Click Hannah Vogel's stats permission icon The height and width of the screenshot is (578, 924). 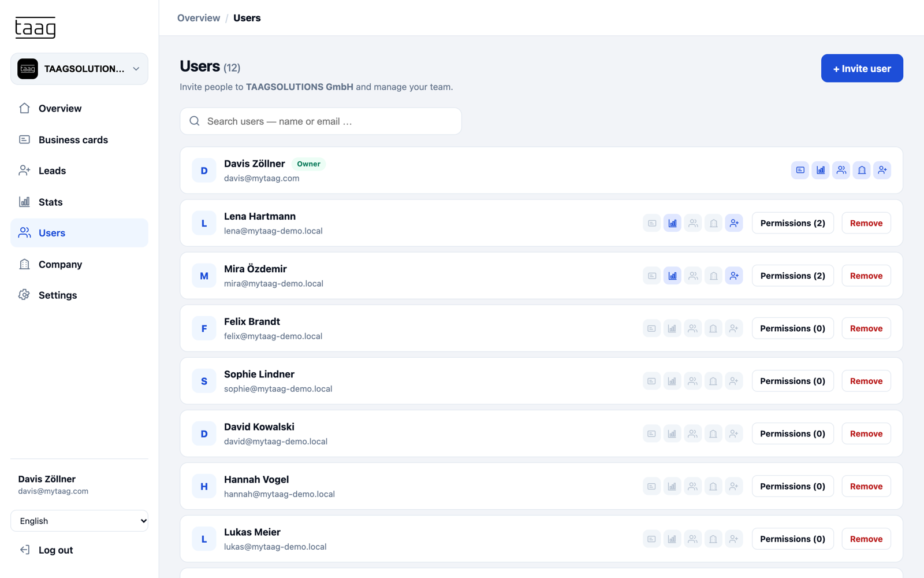(672, 486)
